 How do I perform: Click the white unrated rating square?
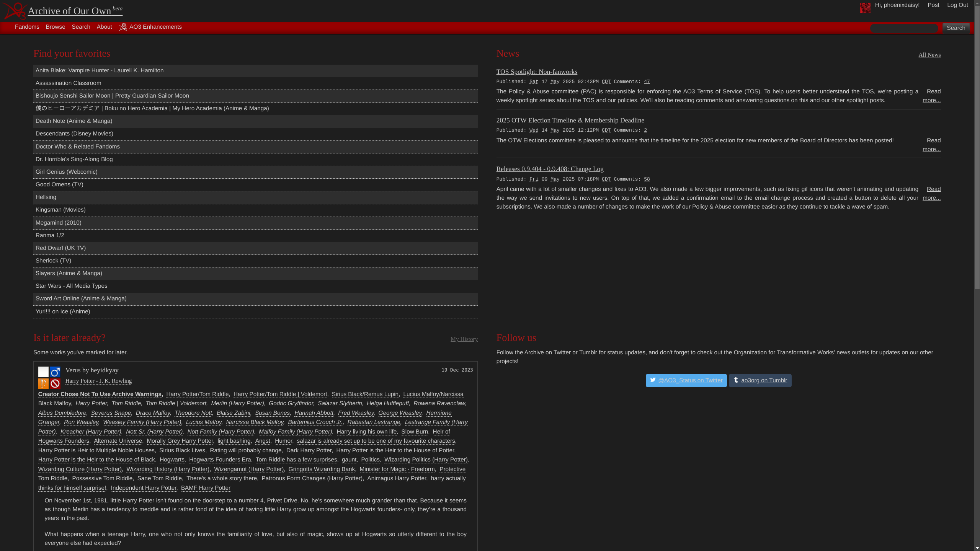43,372
